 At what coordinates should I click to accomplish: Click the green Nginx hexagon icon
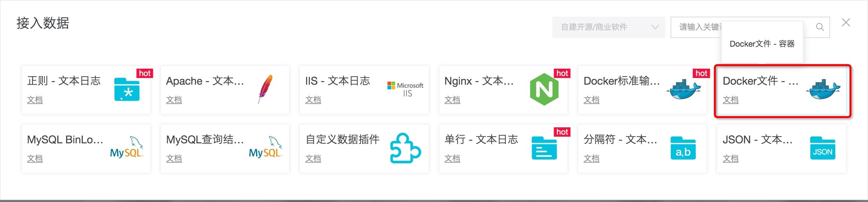(x=544, y=90)
